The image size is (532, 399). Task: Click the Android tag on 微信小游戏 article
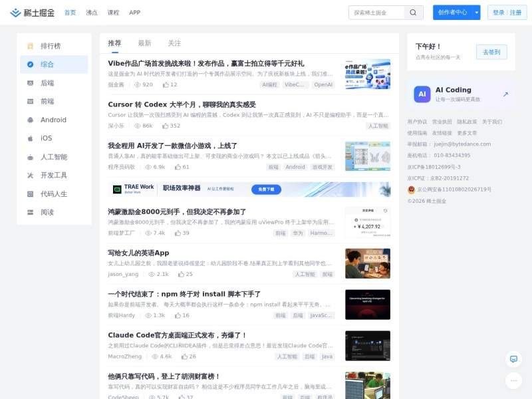pos(295,167)
